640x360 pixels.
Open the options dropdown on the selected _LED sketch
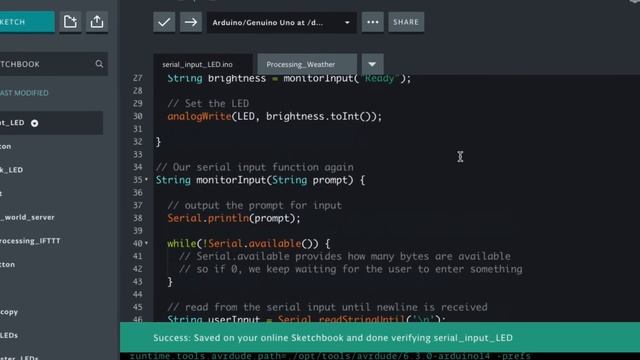click(35, 123)
